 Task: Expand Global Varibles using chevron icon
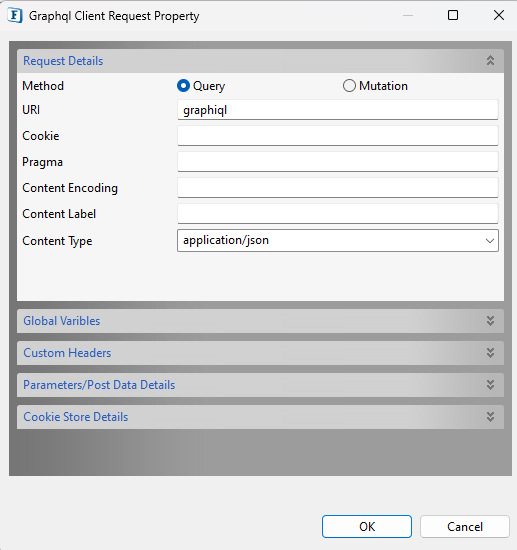coord(490,321)
